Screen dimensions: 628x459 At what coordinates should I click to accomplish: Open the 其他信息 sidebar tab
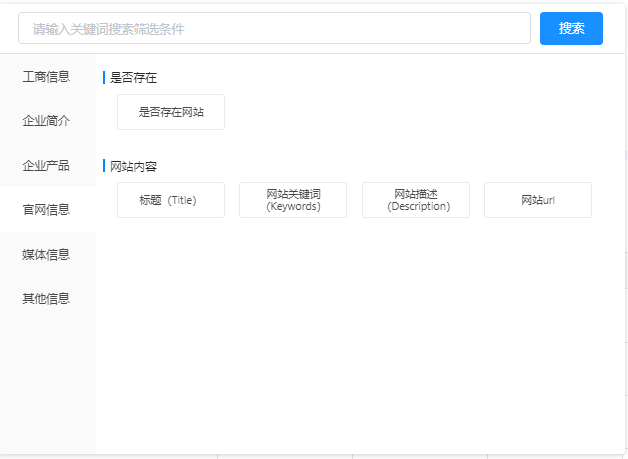click(x=46, y=298)
